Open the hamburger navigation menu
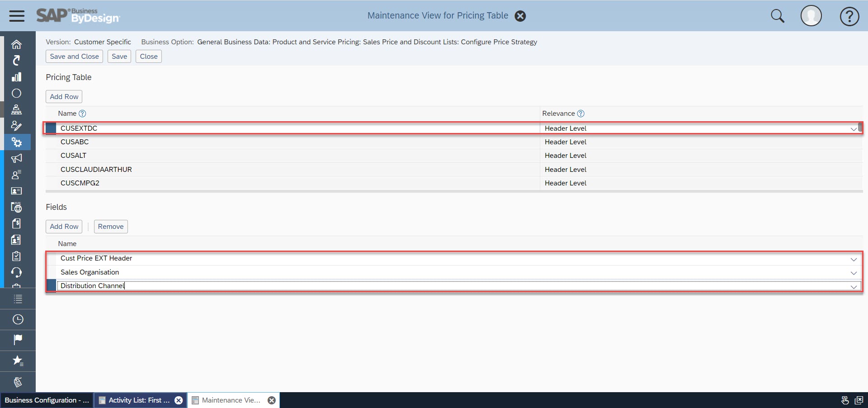The height and width of the screenshot is (408, 868). click(x=17, y=16)
